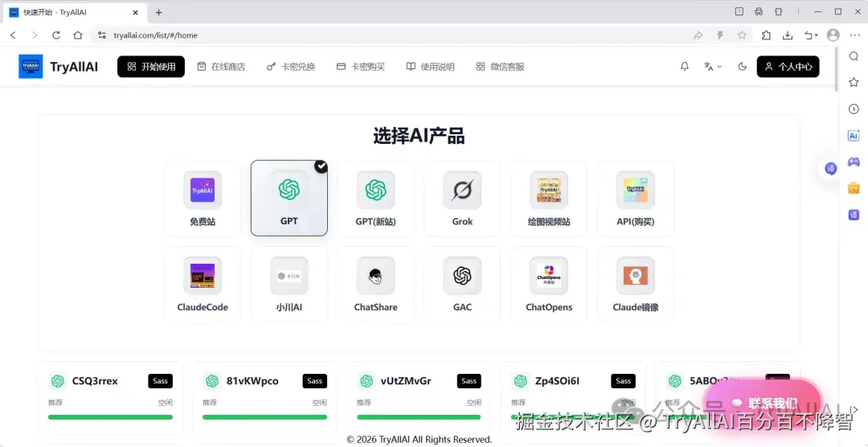The image size is (868, 447).
Task: Open browser extensions puzzle icon
Action: click(x=766, y=35)
